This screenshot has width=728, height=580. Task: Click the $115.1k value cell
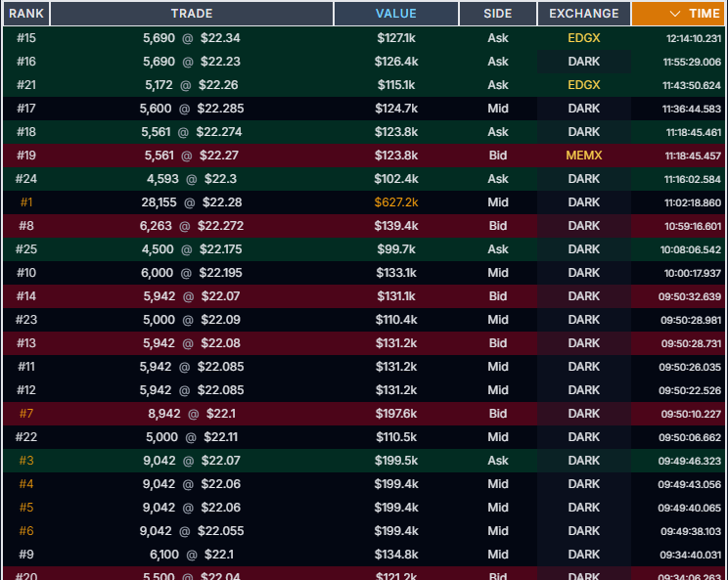[x=396, y=85]
